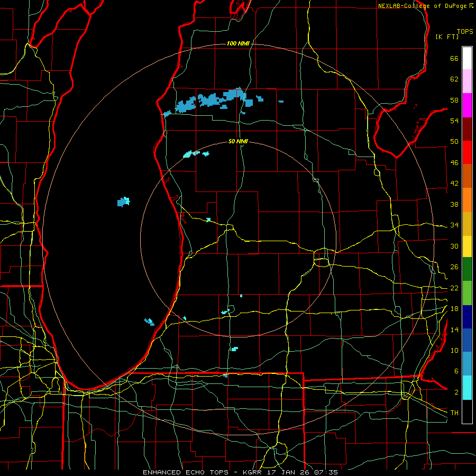Screen dimensions: 476x476
Task: Click the legend value 26
Action: 454,267
